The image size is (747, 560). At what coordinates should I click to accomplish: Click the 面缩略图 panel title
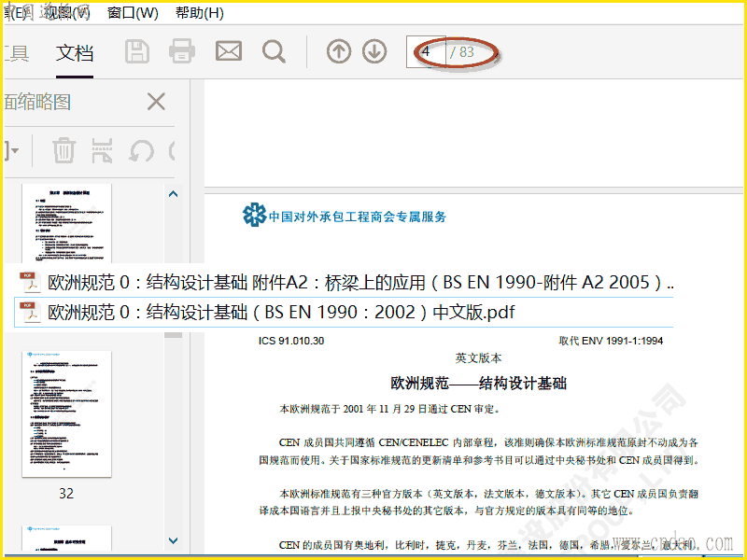click(x=37, y=102)
